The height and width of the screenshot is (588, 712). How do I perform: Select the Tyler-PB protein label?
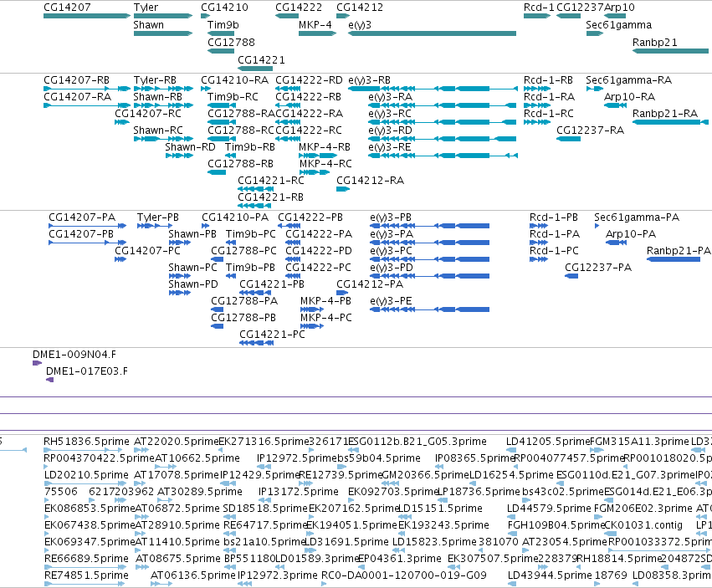158,217
